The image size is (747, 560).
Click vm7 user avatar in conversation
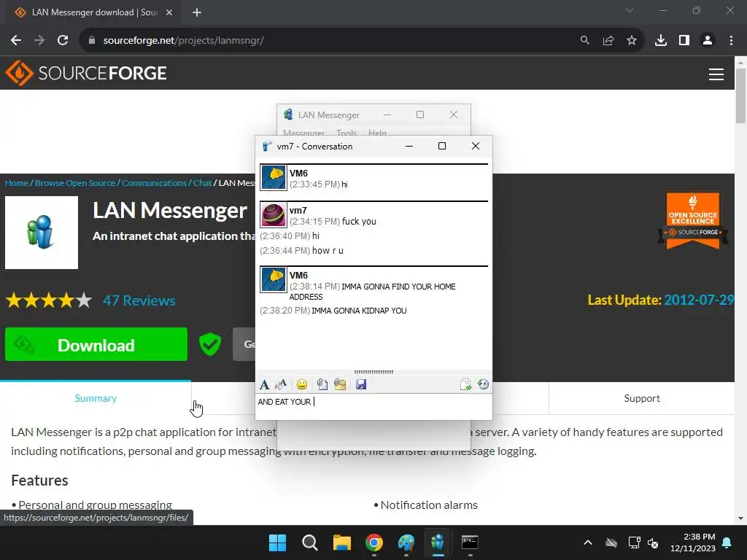[x=273, y=215]
